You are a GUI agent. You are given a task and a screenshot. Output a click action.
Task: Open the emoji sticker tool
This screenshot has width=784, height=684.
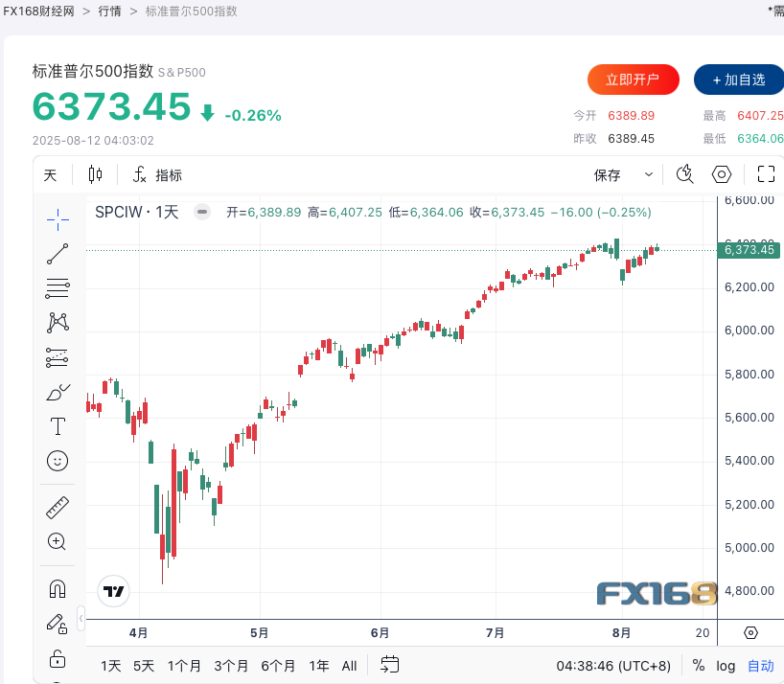[x=58, y=461]
